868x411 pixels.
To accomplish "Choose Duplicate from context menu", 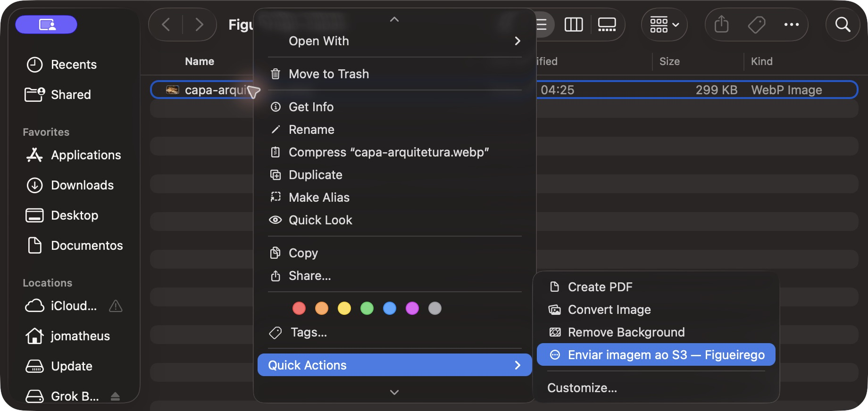I will pos(394,175).
